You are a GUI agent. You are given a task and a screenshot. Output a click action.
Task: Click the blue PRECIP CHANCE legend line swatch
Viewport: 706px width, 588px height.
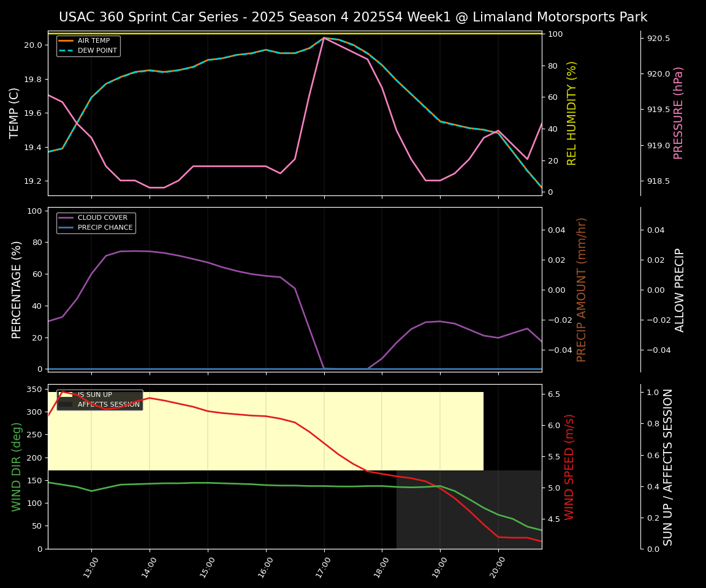click(66, 228)
